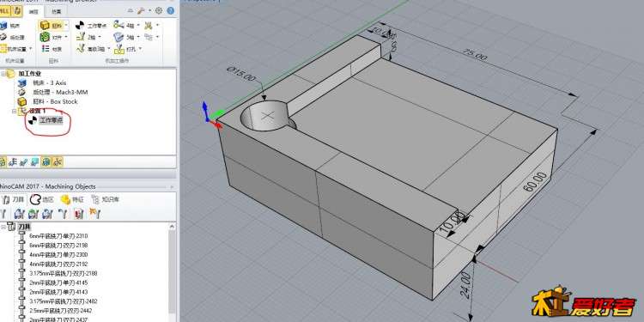
Task: Click the hole drilling (打孔) icon
Action: point(128,49)
